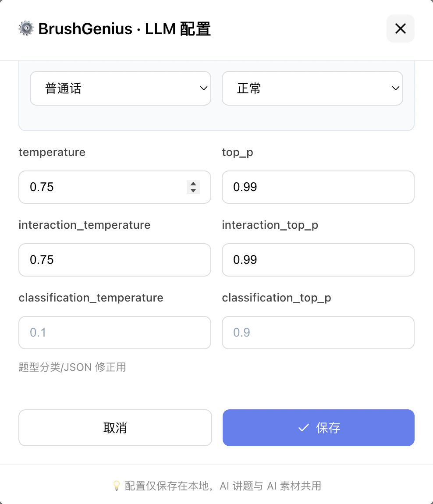The image size is (433, 504).
Task: Expand the 正常 speed dropdown
Action: point(312,89)
